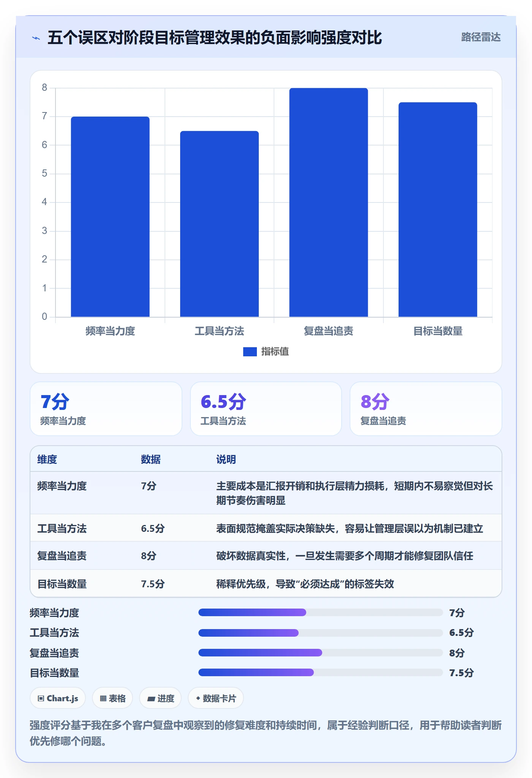Click the progress bar showing 7.5分
Image resolution: width=532 pixels, height=778 pixels.
click(321, 672)
